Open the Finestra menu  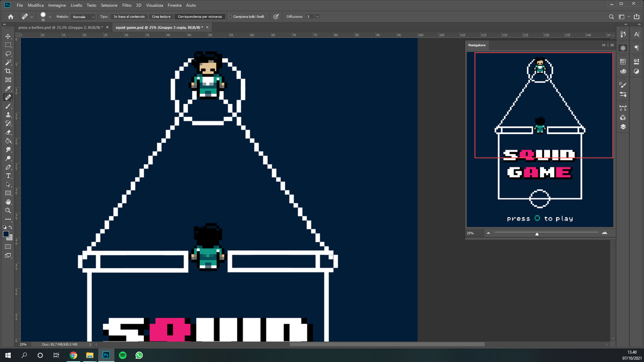174,5
